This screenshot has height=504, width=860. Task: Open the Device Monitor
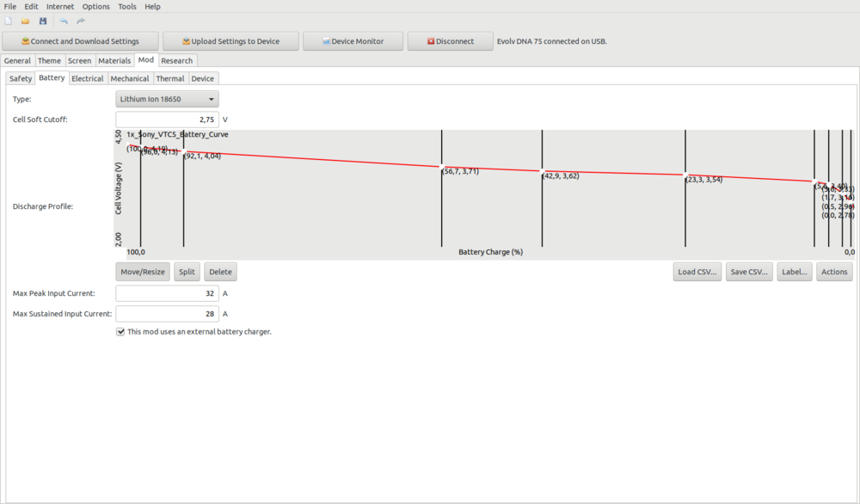click(x=353, y=41)
